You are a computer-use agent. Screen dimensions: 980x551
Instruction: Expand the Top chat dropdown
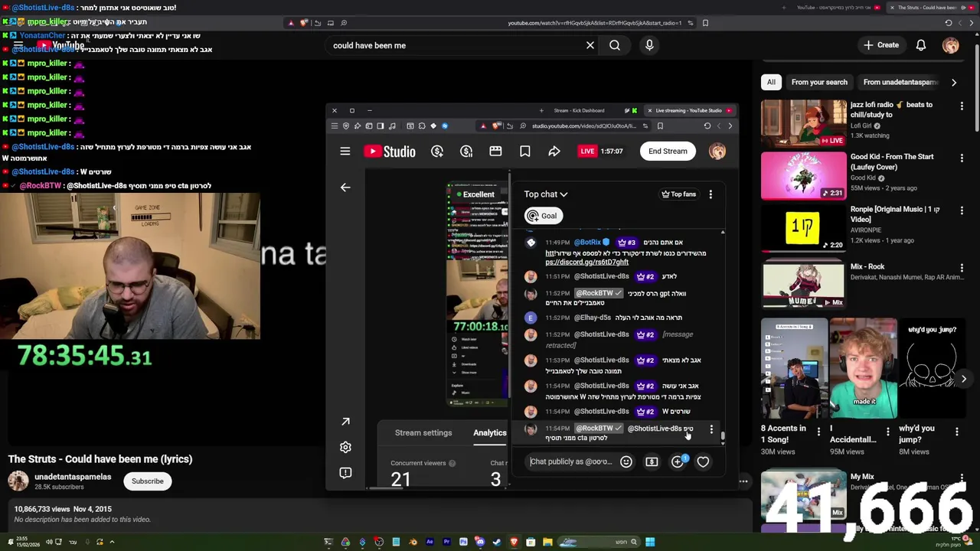(546, 194)
